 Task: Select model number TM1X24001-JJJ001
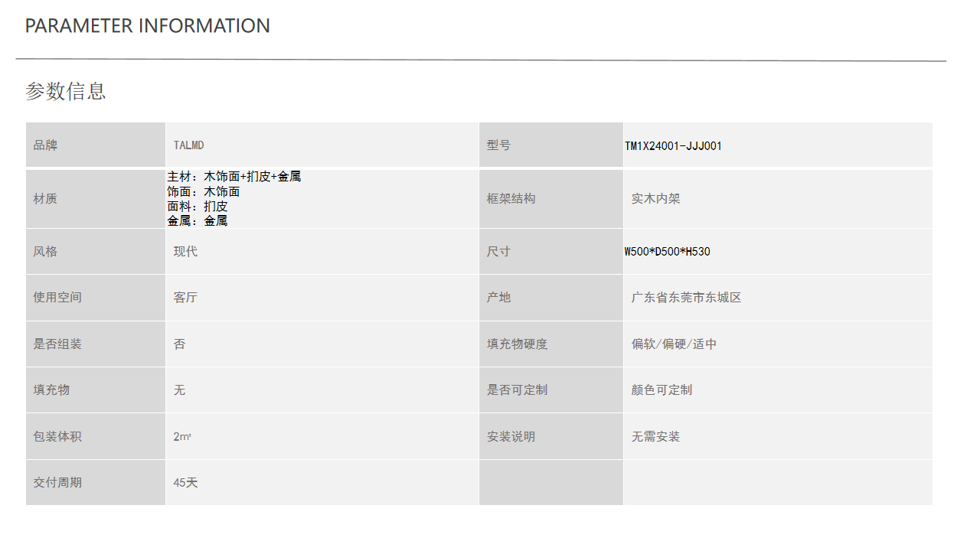[x=673, y=145]
